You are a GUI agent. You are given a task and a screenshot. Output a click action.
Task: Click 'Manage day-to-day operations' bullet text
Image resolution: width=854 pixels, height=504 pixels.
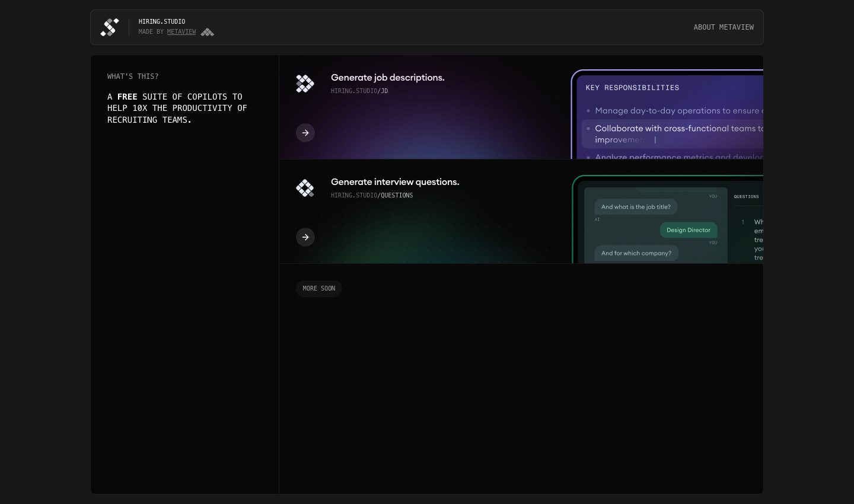(x=679, y=111)
